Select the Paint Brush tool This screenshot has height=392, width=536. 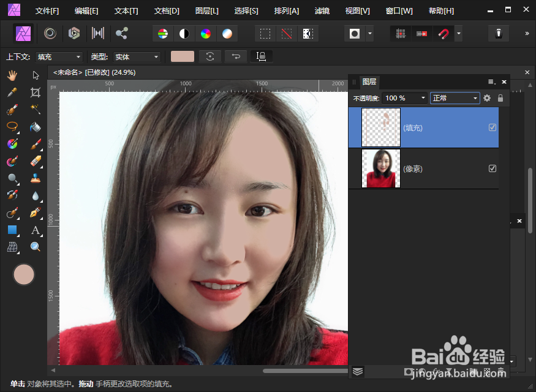36,144
